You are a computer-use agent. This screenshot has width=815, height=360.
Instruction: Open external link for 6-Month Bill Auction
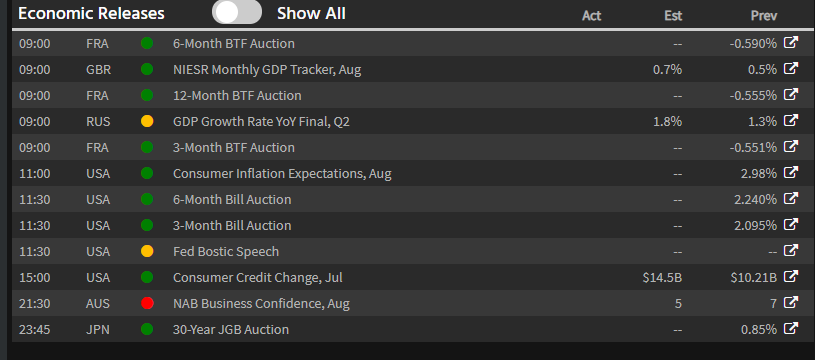pyautogui.click(x=791, y=198)
